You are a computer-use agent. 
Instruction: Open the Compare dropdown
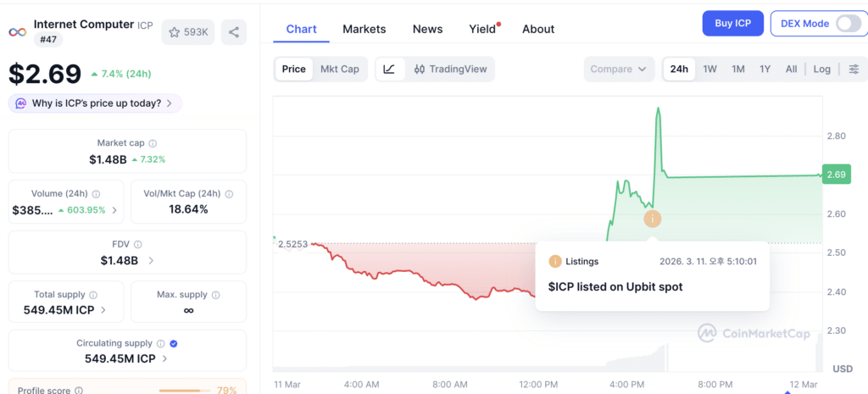pyautogui.click(x=619, y=69)
